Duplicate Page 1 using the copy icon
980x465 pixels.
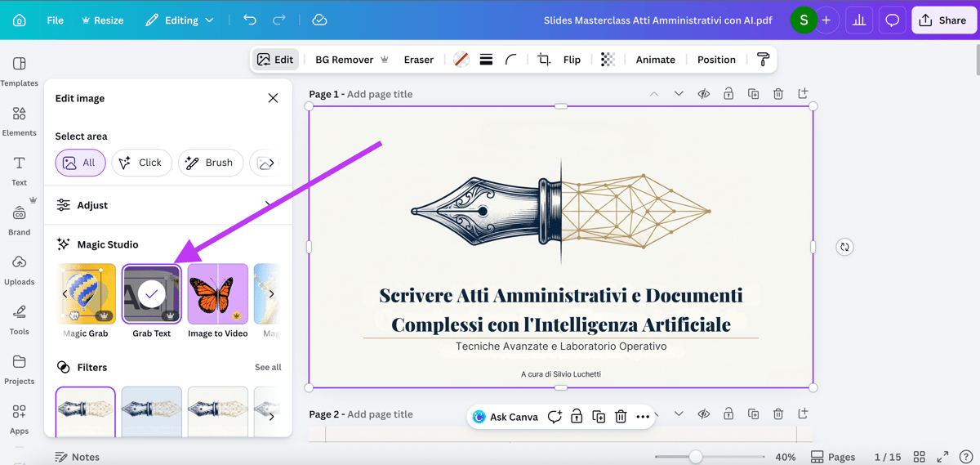pos(753,94)
